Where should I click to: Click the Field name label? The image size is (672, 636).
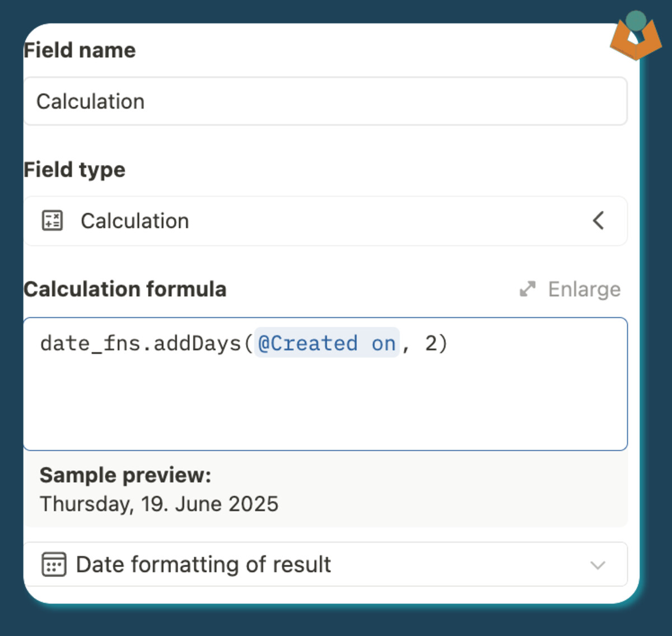point(80,50)
